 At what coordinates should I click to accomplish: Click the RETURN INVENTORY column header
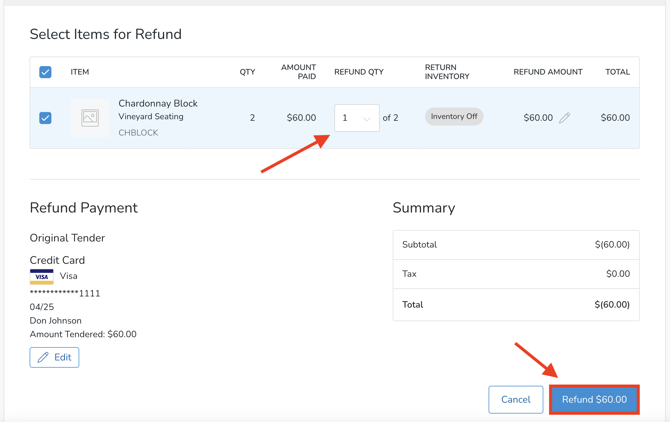tap(447, 72)
